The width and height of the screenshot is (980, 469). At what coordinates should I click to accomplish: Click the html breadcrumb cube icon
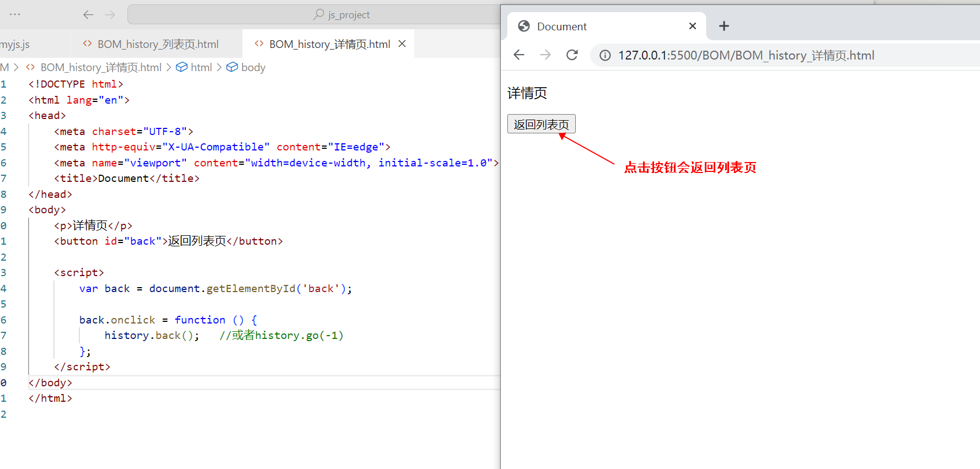(181, 67)
